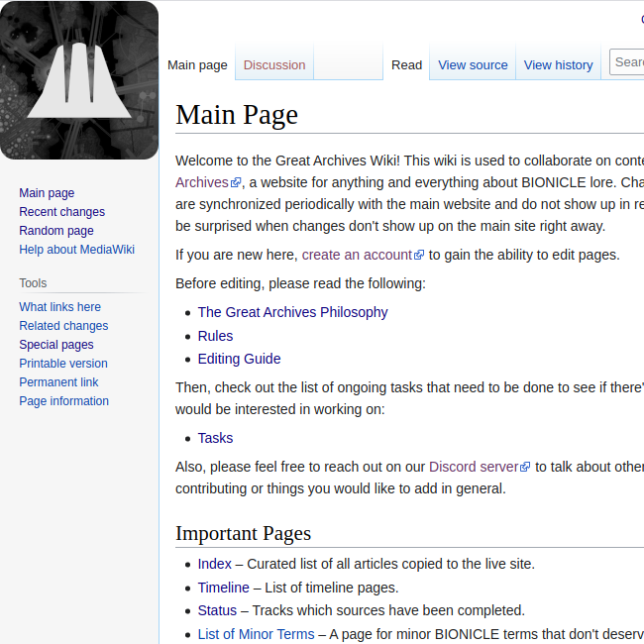This screenshot has width=644, height=644.
Task: Open What links here tool
Action: point(60,307)
